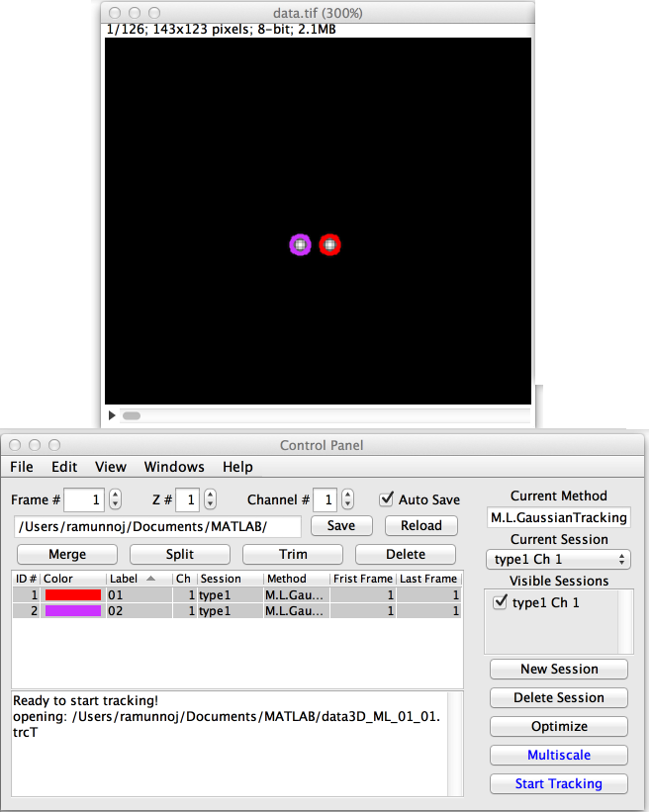The height and width of the screenshot is (812, 652).
Task: Click the Trim button
Action: pos(293,554)
